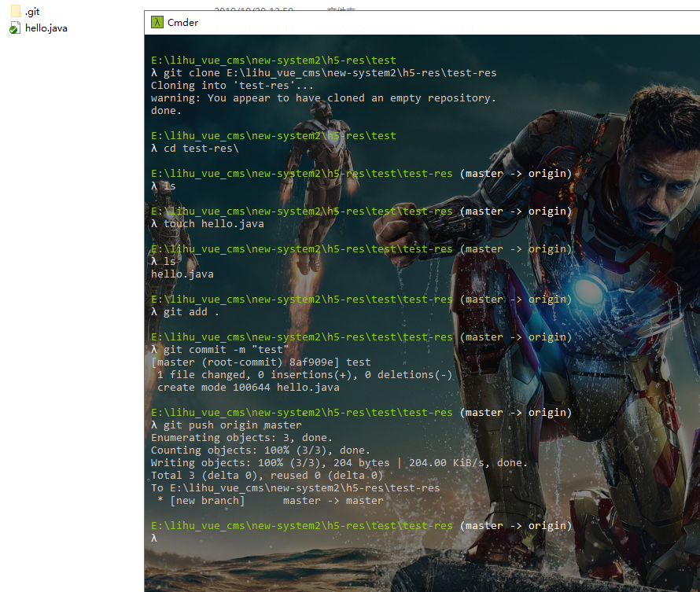The width and height of the screenshot is (700, 592).
Task: Click the git commit -m "test" command
Action: [x=220, y=349]
